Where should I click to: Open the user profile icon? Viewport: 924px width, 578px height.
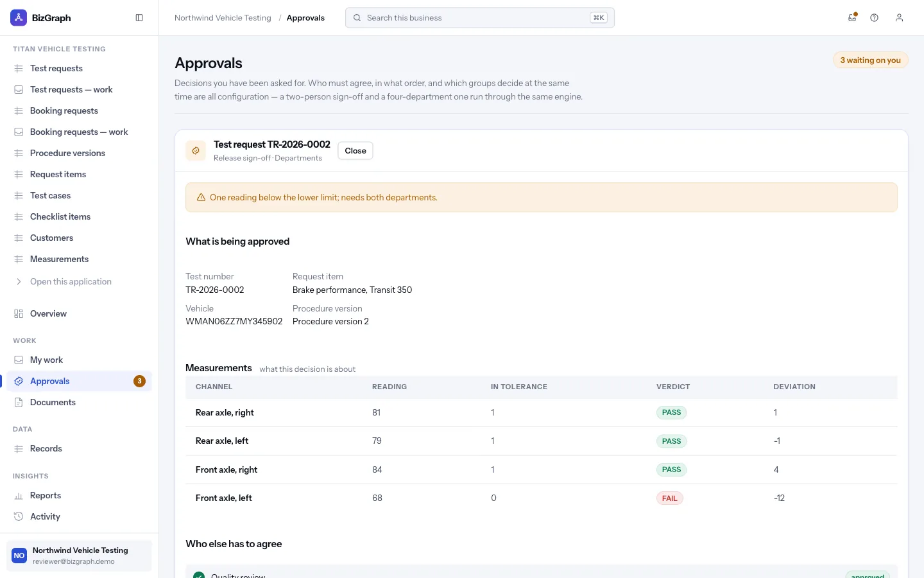click(899, 18)
